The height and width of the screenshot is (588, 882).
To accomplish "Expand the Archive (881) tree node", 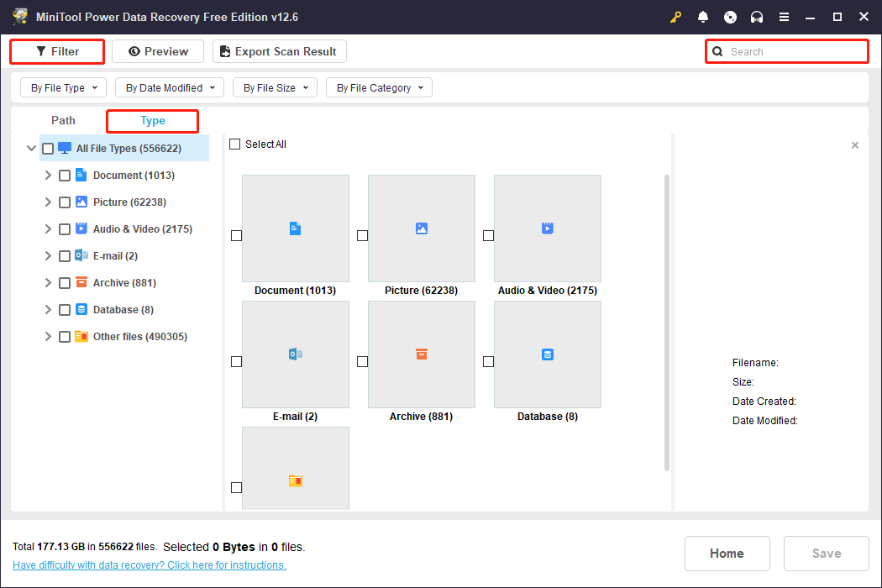I will tap(48, 282).
